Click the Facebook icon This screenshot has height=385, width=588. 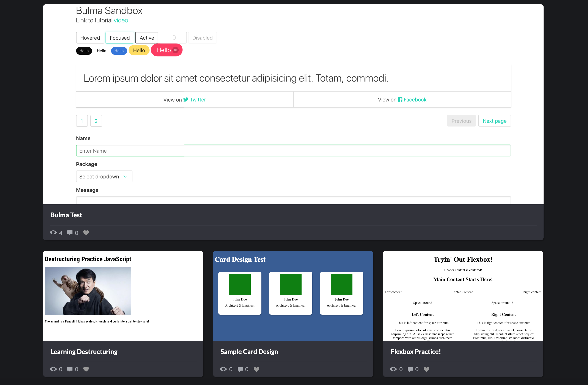(401, 100)
